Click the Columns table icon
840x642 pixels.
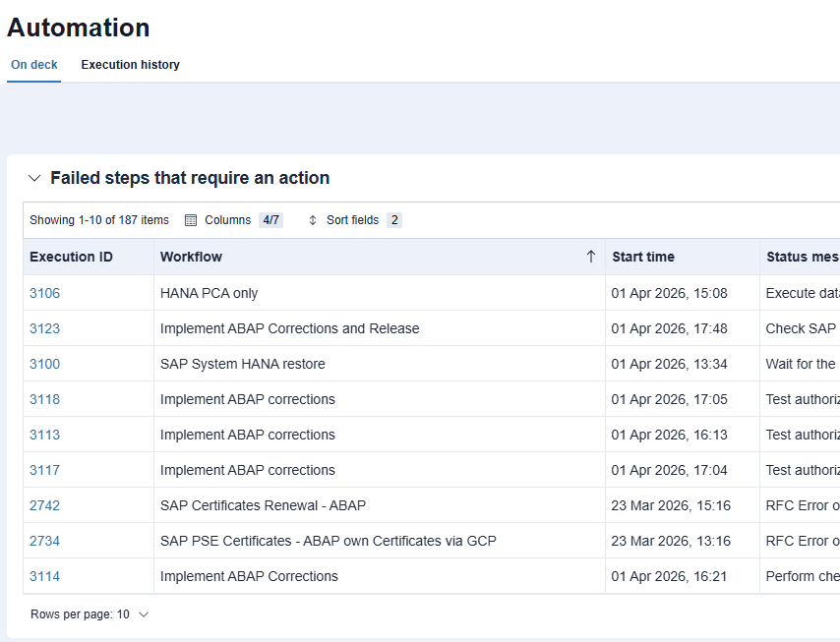[191, 220]
